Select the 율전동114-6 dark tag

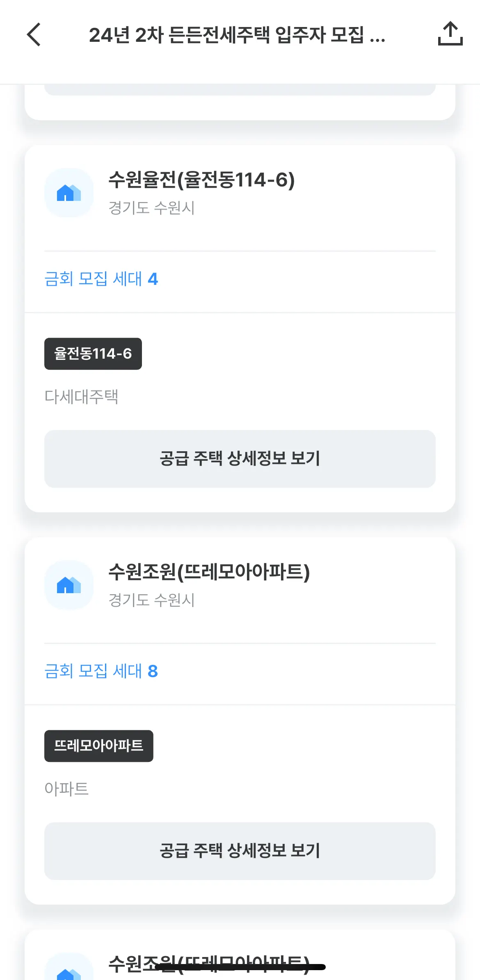click(93, 354)
